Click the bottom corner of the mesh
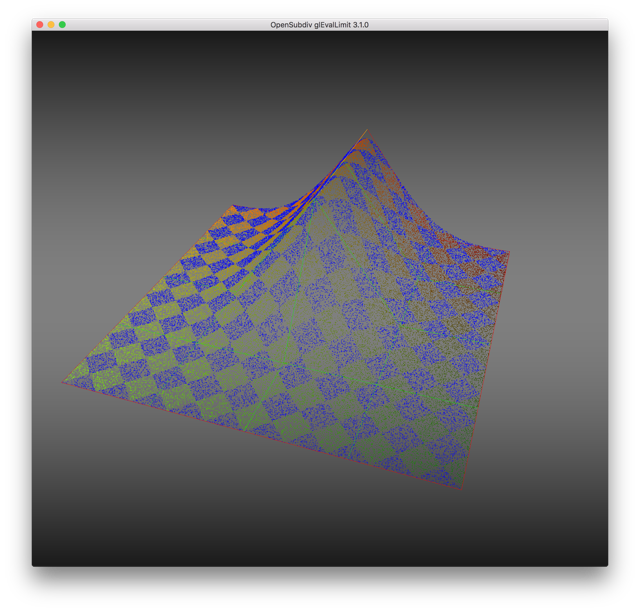Viewport: 640px width, 612px height. (x=457, y=488)
